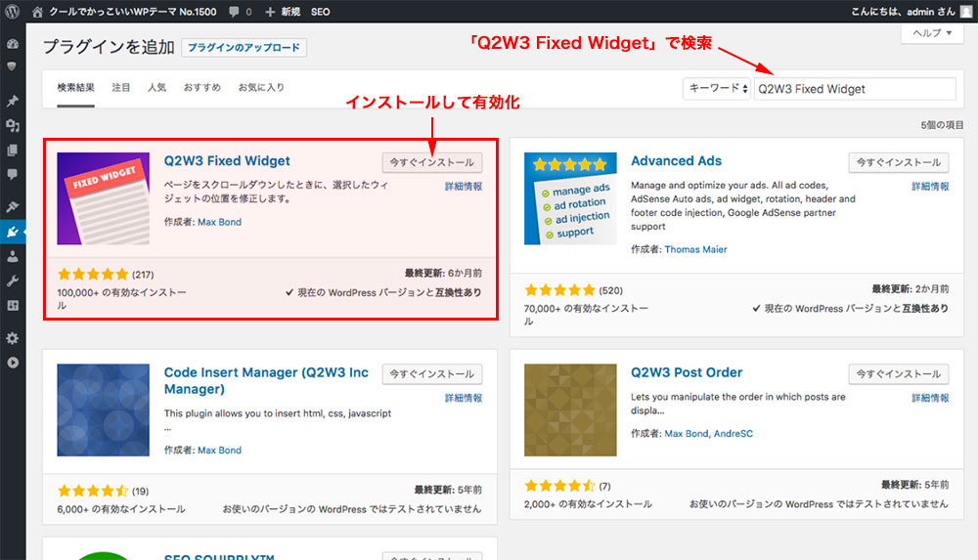Click the star rating of Code Insert Manager
Viewport: 978px width, 560px height.
click(93, 491)
